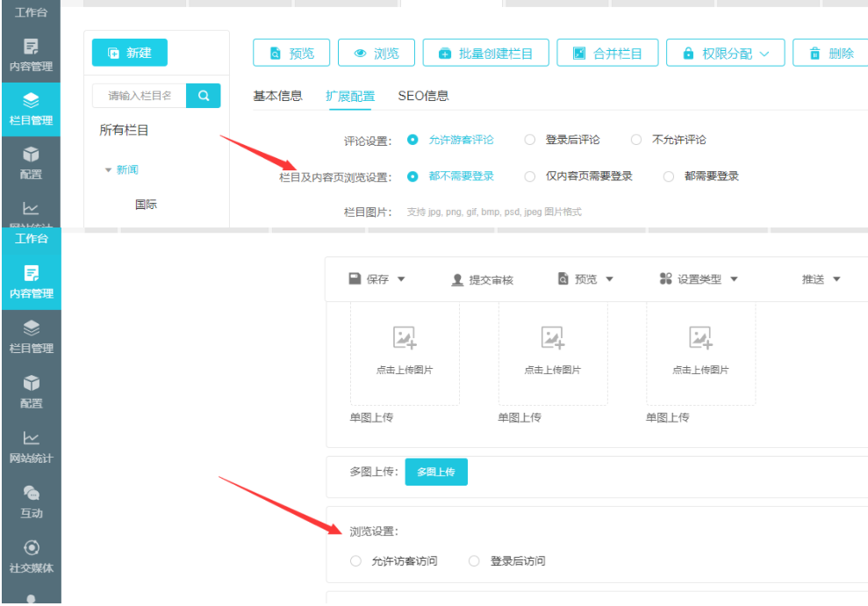Switch to 基本信息 tab
868x606 pixels.
278,96
